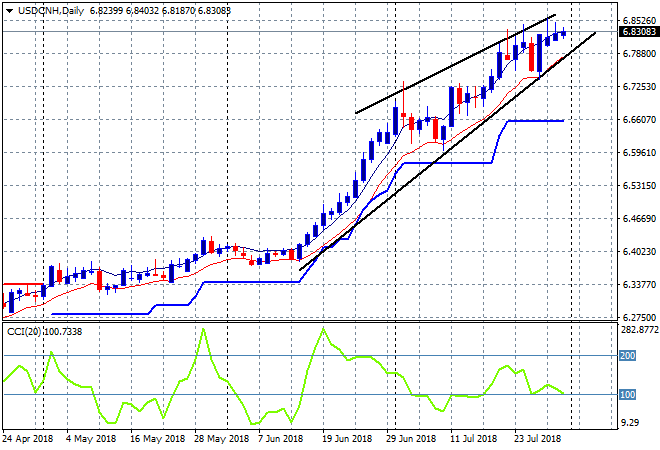Click the short red horizontal line at far left

[22, 285]
